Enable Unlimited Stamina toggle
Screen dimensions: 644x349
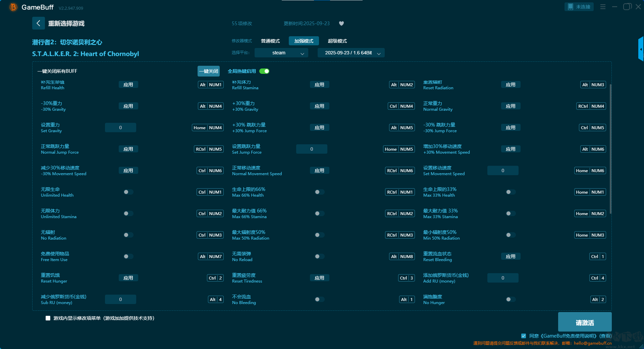(x=128, y=213)
